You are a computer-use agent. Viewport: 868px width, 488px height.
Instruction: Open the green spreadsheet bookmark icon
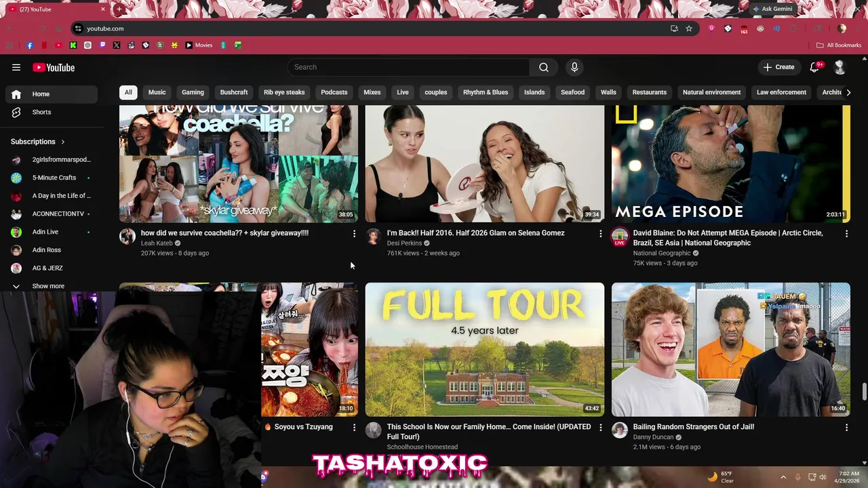(238, 45)
